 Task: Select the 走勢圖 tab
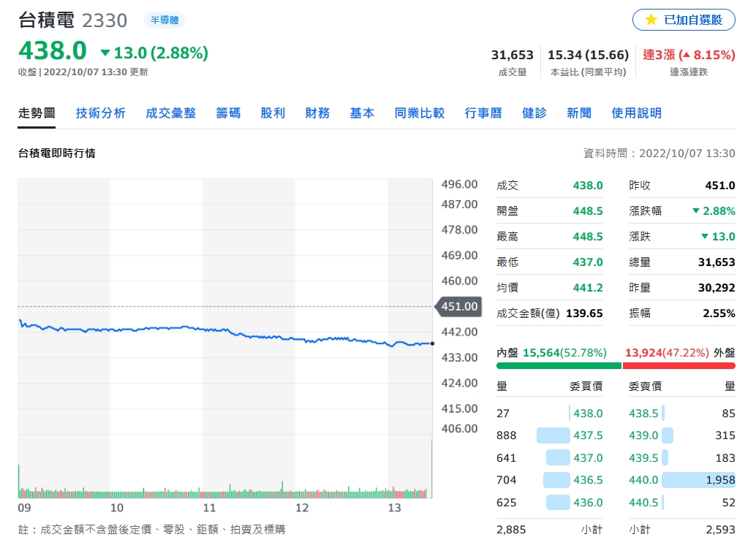click(x=37, y=113)
